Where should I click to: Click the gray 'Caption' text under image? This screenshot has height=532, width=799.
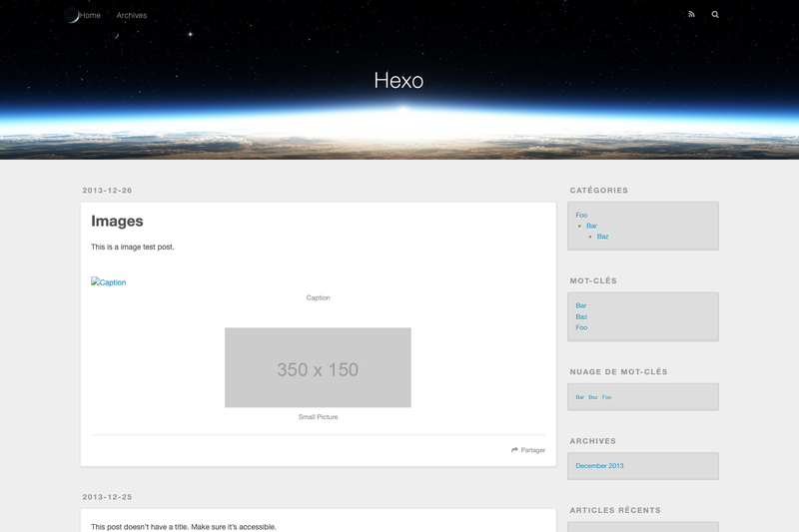(x=318, y=297)
